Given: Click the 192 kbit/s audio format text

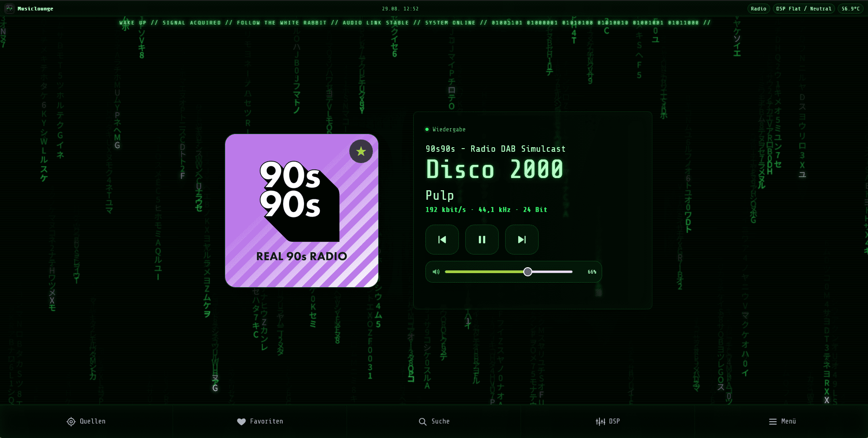Looking at the screenshot, I should tap(486, 210).
